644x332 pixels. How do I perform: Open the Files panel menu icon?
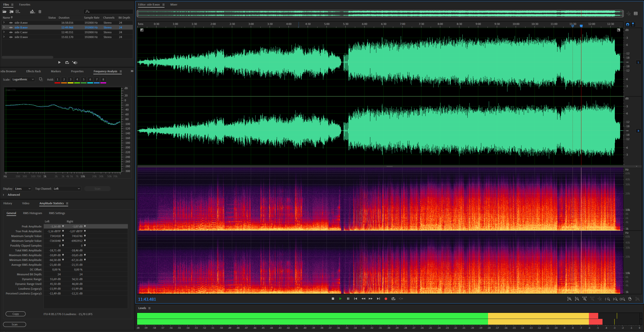pos(12,5)
